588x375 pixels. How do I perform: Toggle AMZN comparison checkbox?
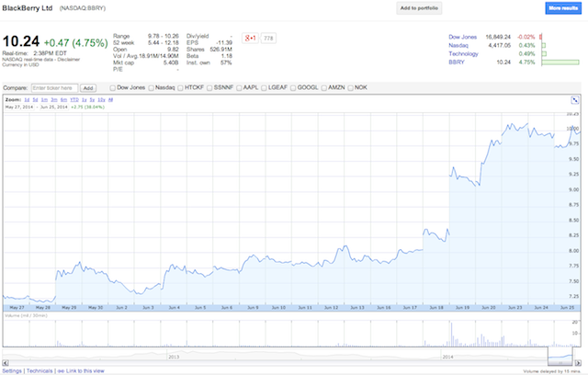pos(324,87)
